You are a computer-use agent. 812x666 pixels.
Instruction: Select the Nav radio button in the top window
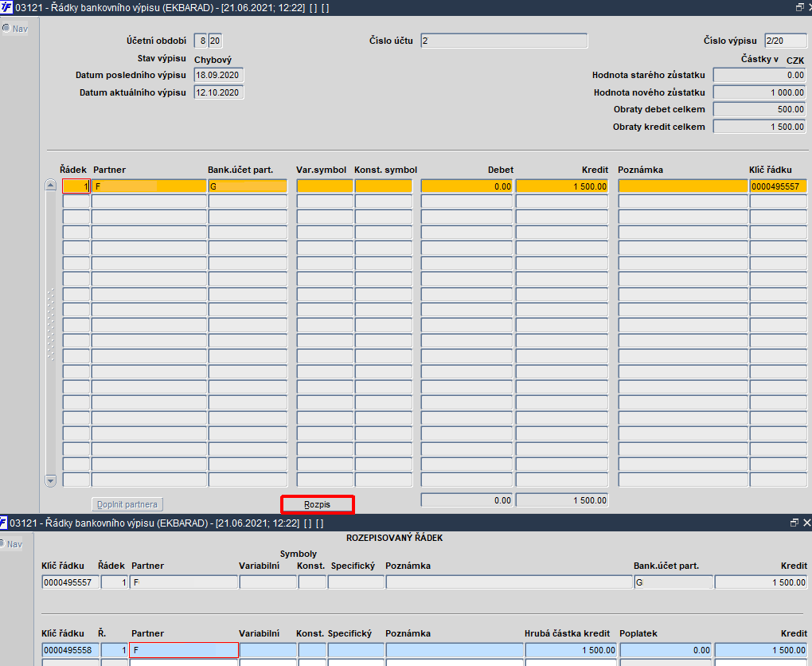click(x=6, y=28)
